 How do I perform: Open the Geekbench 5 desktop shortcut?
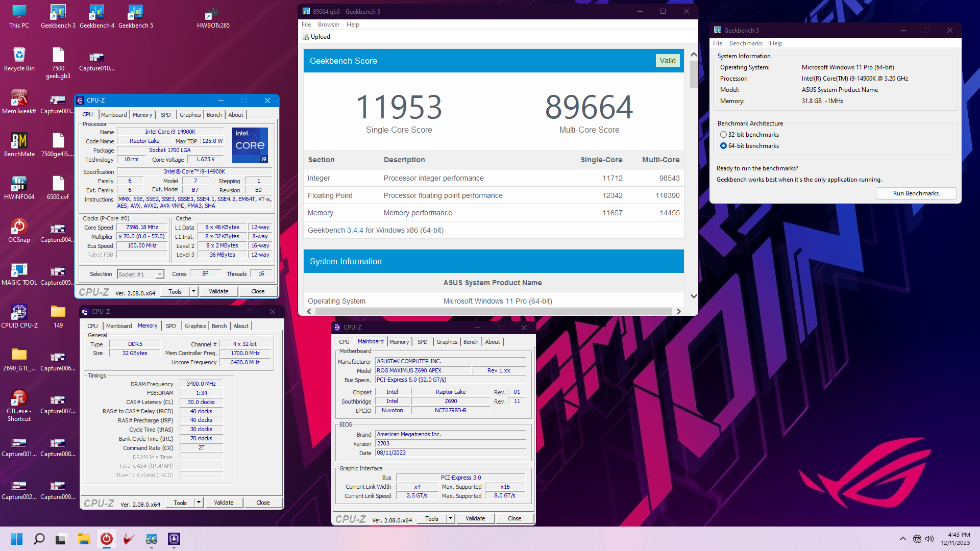click(x=136, y=16)
